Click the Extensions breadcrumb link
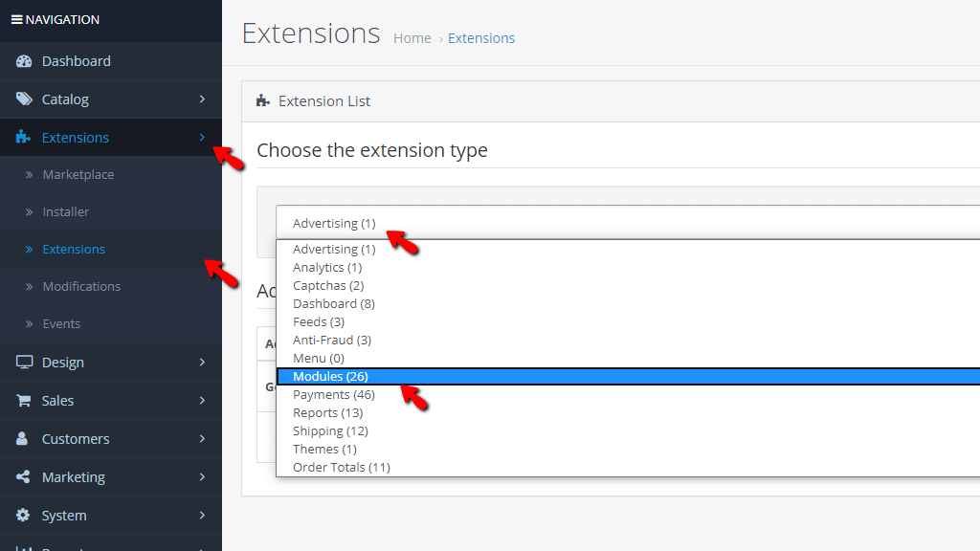Viewport: 980px width, 551px height. [481, 37]
